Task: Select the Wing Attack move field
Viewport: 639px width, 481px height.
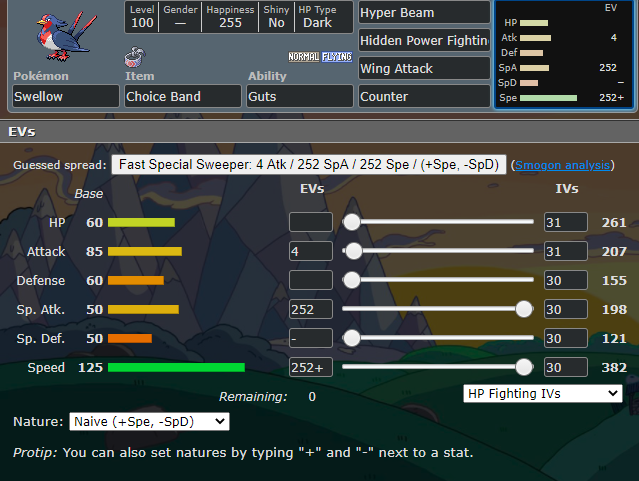Action: (424, 68)
